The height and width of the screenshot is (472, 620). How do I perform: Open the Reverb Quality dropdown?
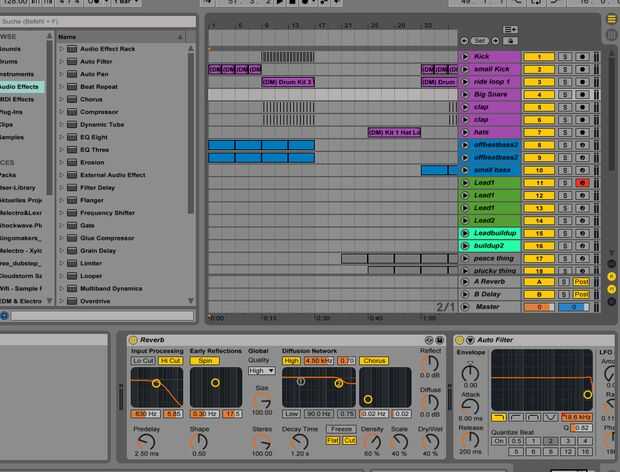point(260,370)
